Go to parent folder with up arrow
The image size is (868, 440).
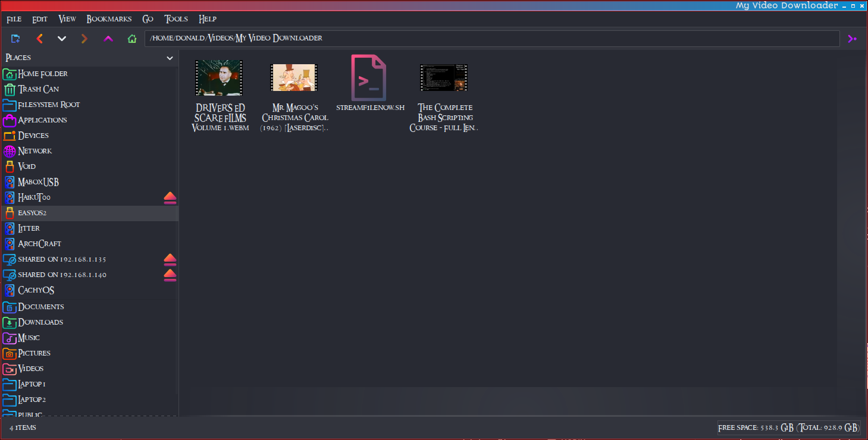click(108, 39)
